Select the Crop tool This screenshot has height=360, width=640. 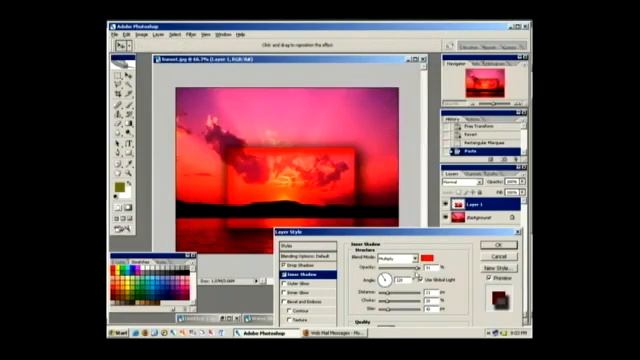click(118, 94)
